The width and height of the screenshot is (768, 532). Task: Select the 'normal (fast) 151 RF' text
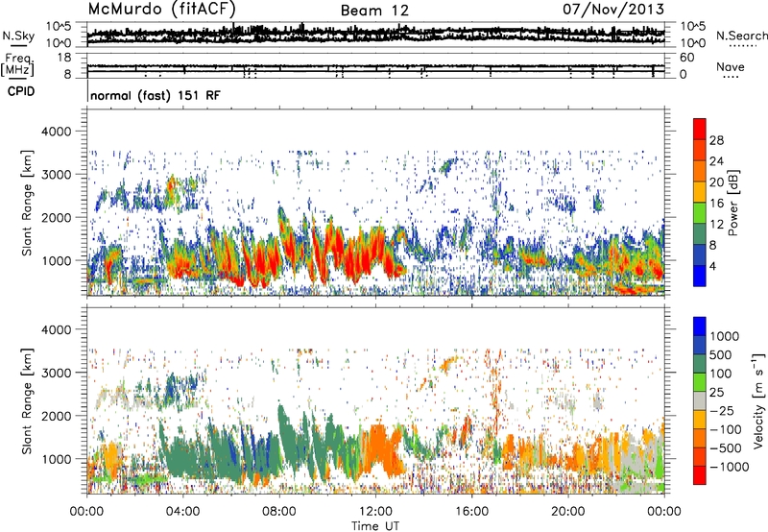pyautogui.click(x=156, y=95)
